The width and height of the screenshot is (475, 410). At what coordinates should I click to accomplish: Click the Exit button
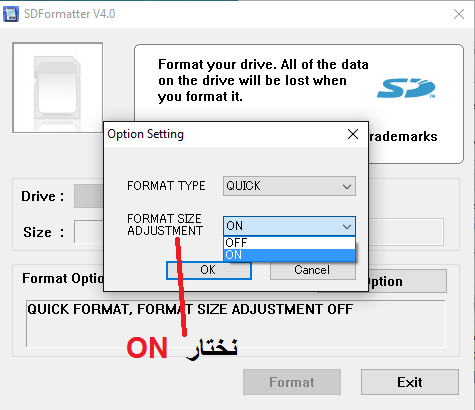(410, 382)
